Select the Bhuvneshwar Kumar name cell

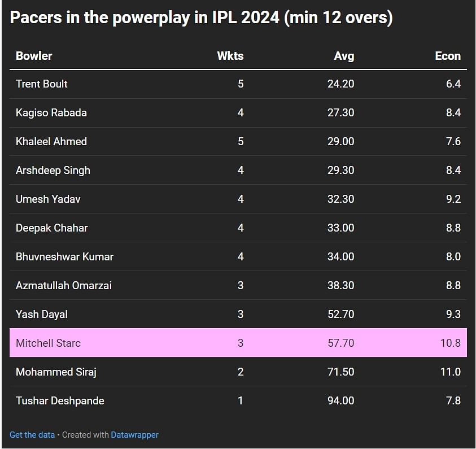tap(64, 257)
